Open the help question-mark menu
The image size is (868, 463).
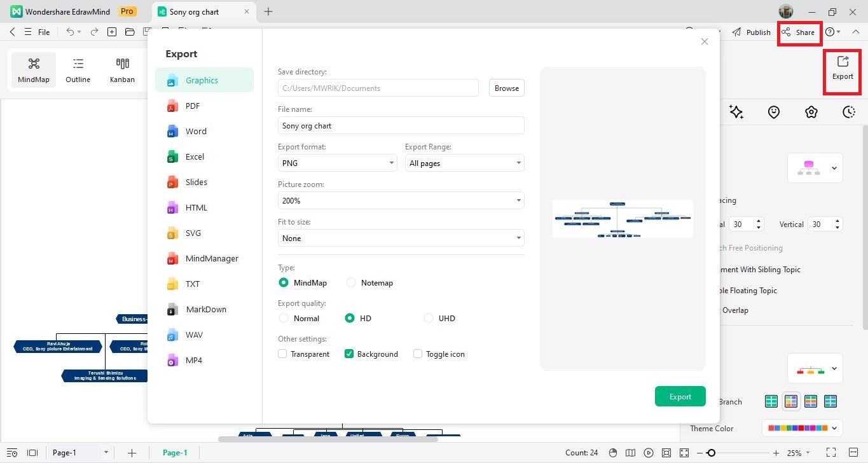click(x=832, y=32)
